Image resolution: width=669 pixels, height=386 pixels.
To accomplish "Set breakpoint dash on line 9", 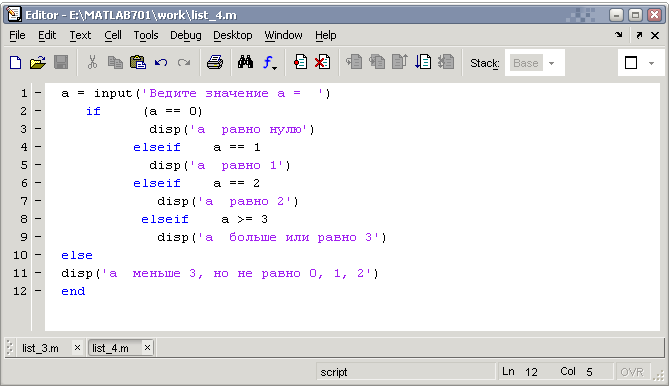I will point(38,236).
